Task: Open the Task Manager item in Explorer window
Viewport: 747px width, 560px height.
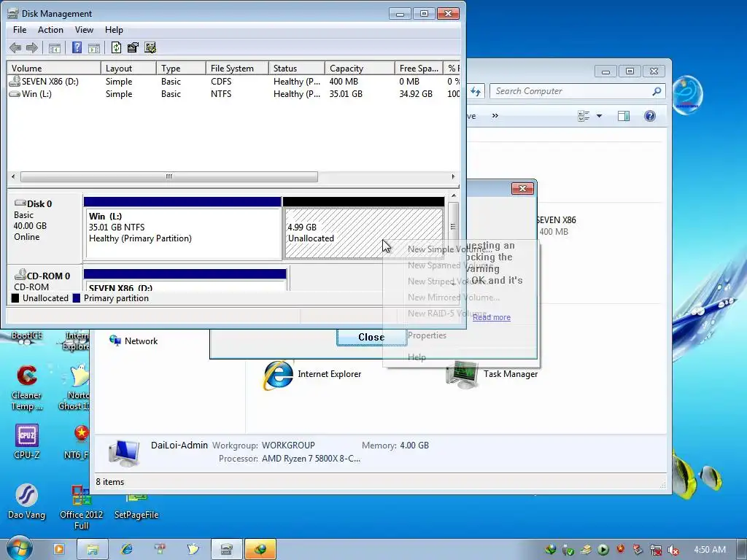Action: (x=492, y=374)
